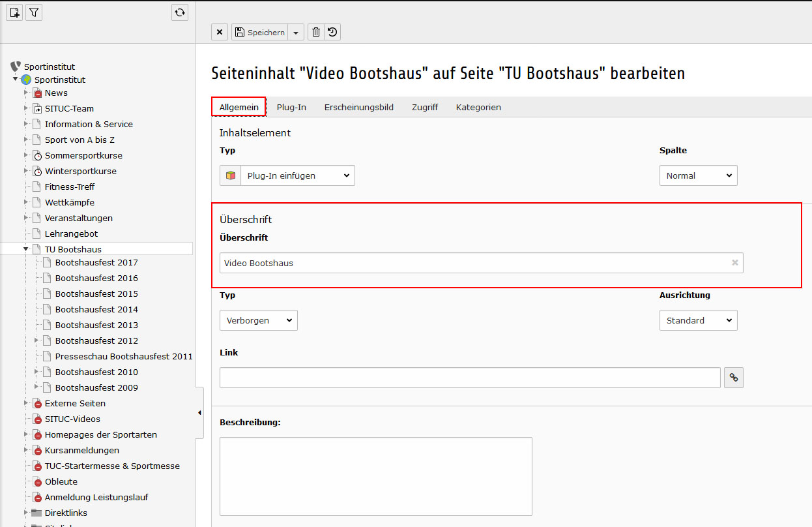Click the new page icon in tree toolbar
This screenshot has height=527, width=812.
(15, 12)
